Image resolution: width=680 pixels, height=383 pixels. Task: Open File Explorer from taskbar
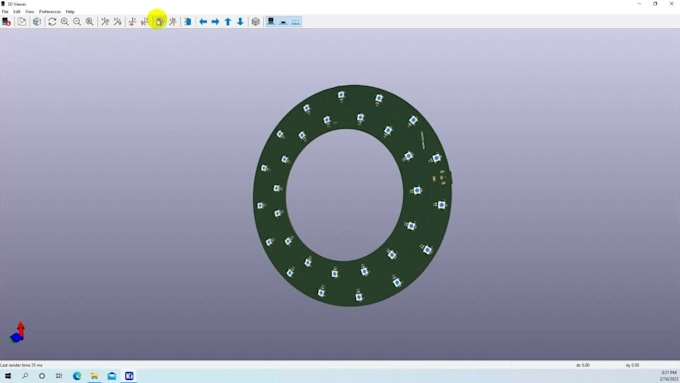[94, 376]
